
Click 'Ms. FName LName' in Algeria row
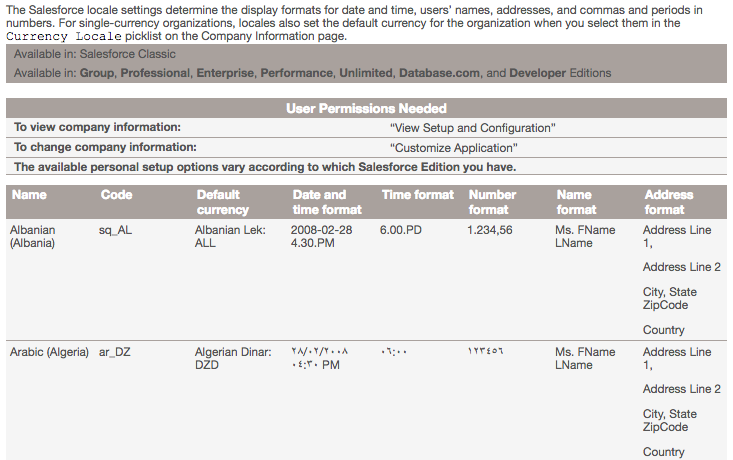(585, 359)
